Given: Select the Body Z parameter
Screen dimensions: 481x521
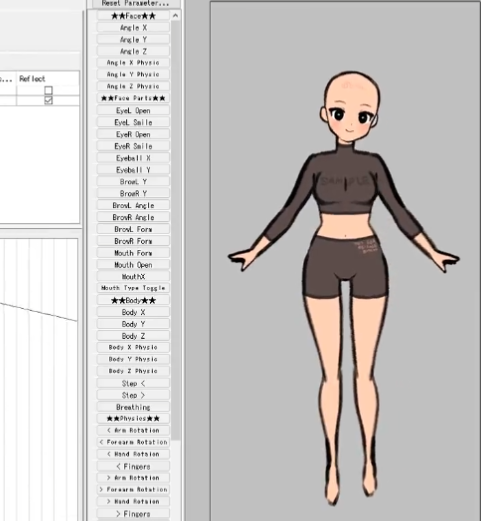Looking at the screenshot, I should pyautogui.click(x=133, y=336).
